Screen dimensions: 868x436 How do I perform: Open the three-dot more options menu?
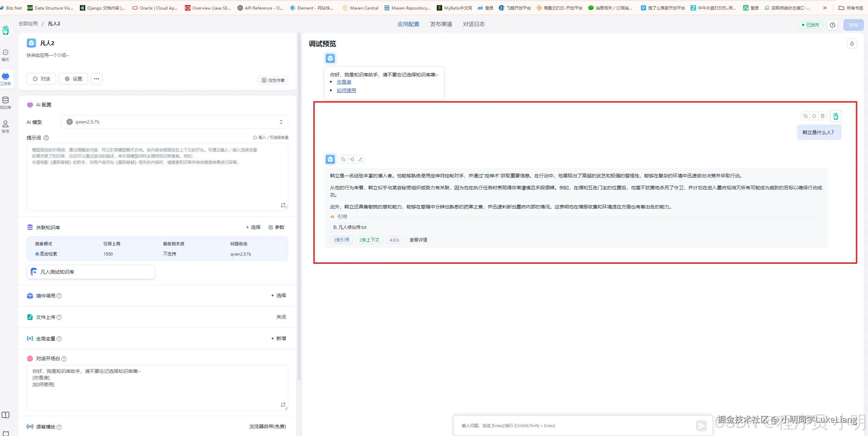97,79
